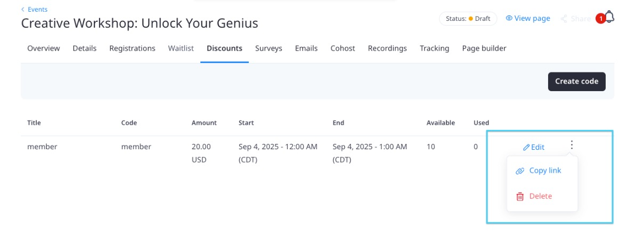Go back to Events breadcrumb
The width and height of the screenshot is (644, 234).
[x=34, y=10]
